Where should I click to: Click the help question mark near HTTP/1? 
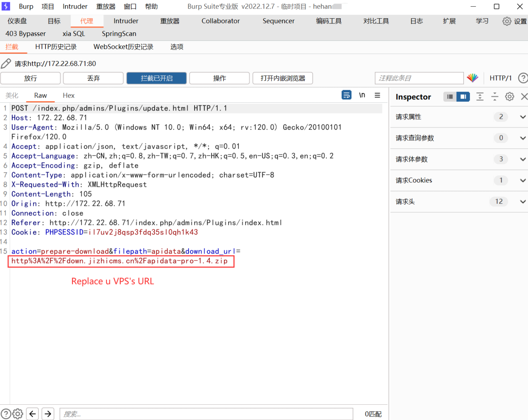523,78
